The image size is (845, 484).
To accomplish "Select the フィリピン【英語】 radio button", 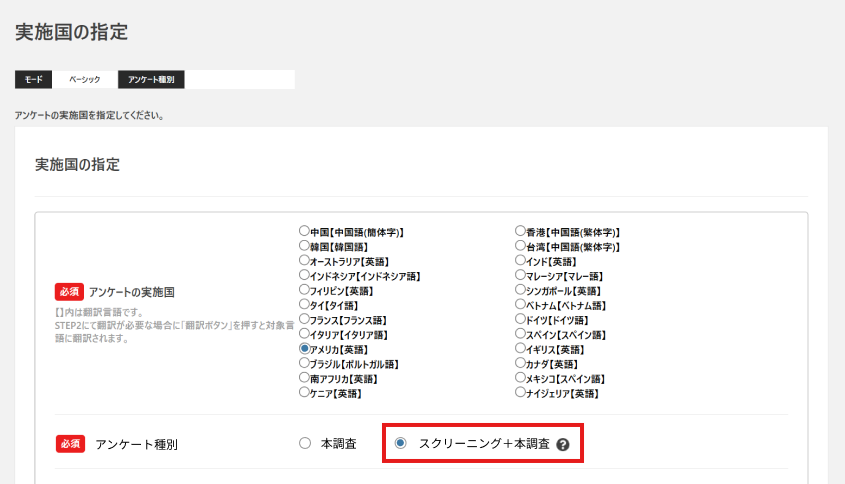I will click(304, 290).
